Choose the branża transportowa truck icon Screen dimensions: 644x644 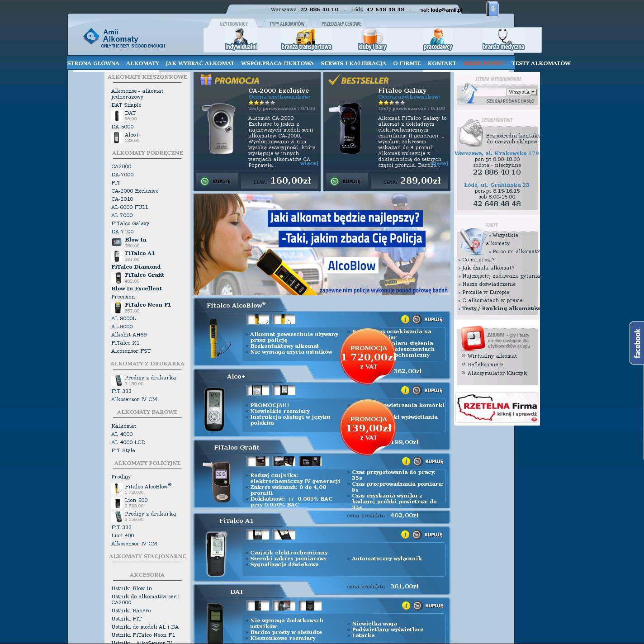point(306,39)
